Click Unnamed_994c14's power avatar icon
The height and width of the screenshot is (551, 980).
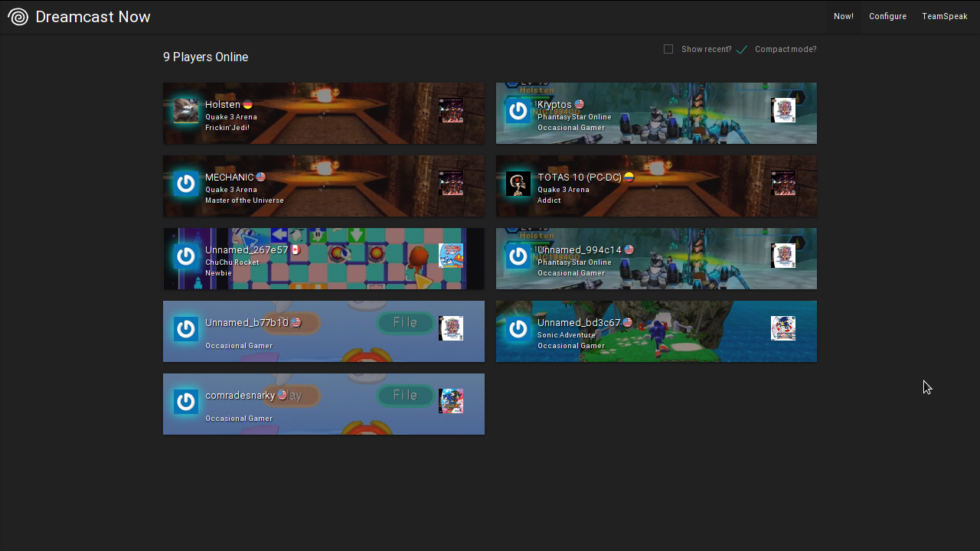click(518, 256)
